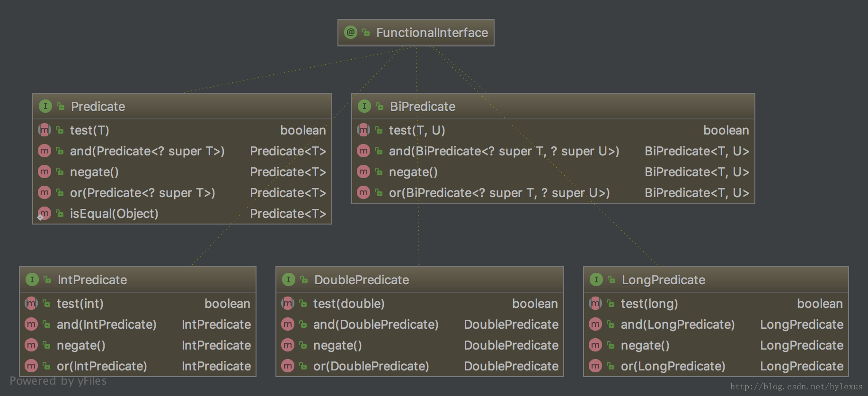Select the test(T) method name

[89, 130]
